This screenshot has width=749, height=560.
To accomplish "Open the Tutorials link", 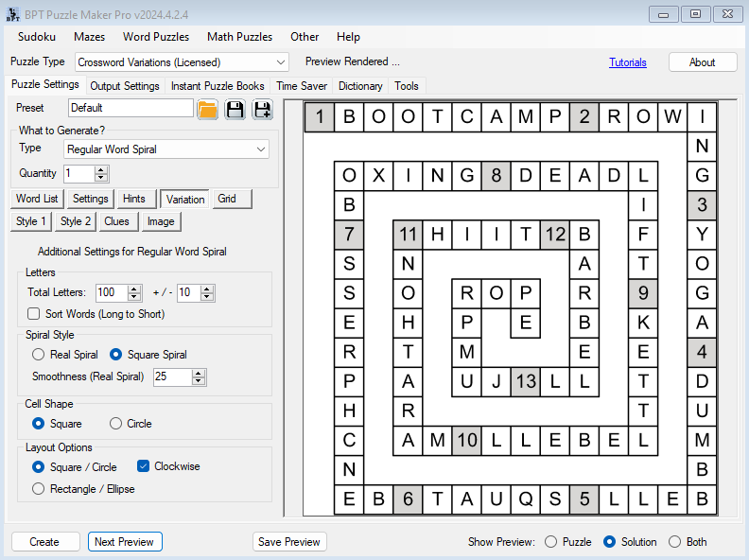I will (628, 62).
